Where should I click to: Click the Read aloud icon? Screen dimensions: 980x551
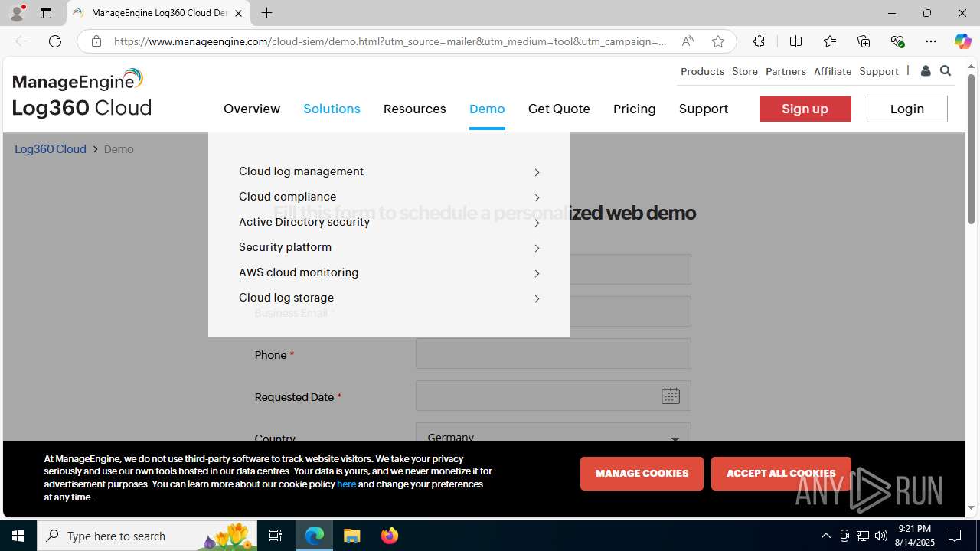coord(688,41)
